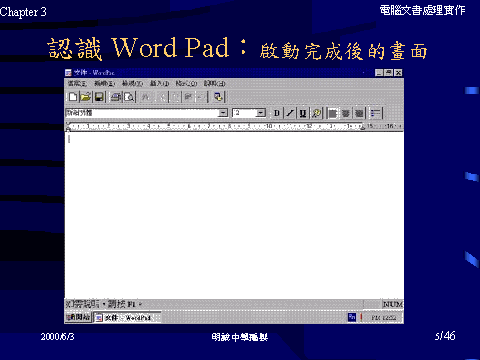
Task: Center align text in format bar
Action: [x=346, y=113]
